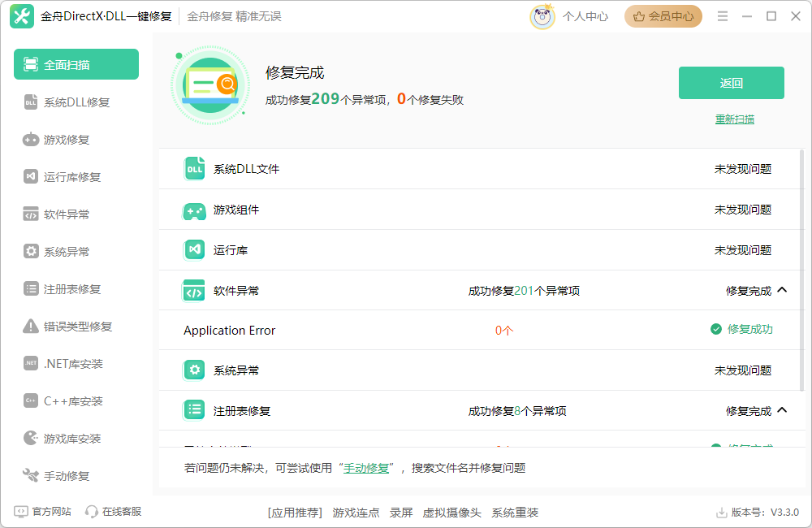Click the 会员中心 button

pyautogui.click(x=663, y=16)
